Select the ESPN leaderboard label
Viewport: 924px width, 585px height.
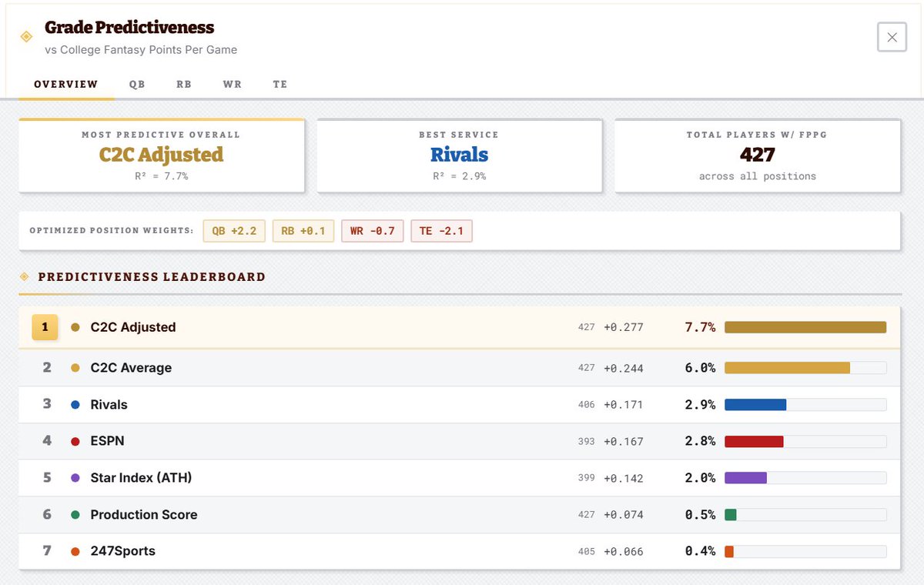[x=107, y=441]
